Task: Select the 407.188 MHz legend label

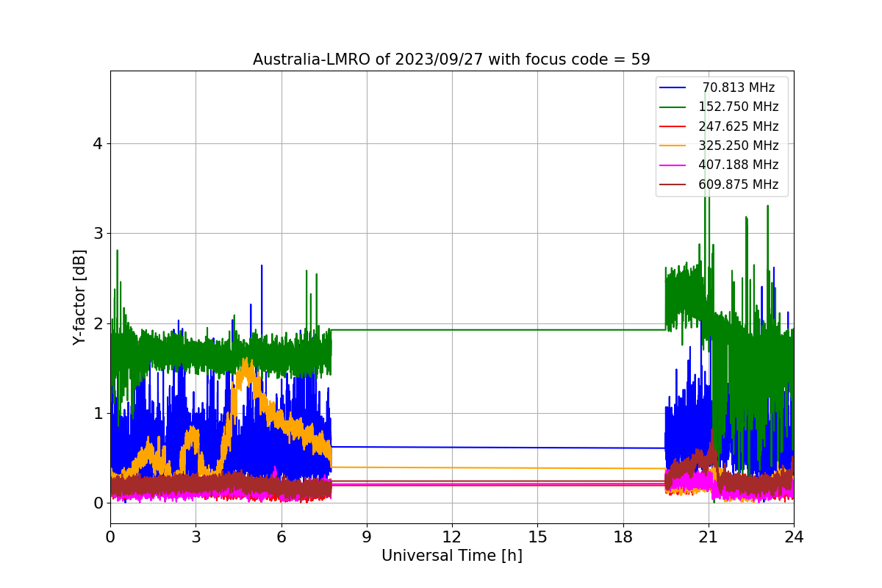Action: pyautogui.click(x=739, y=165)
